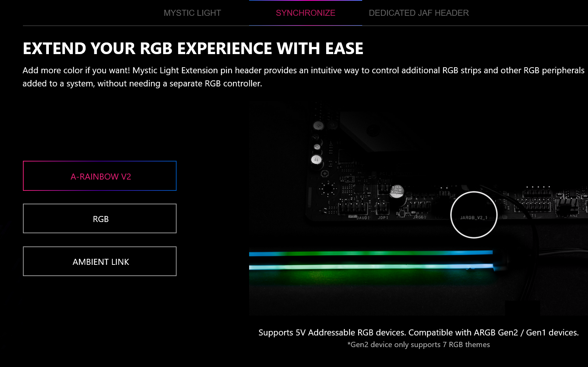Viewport: 588px width, 367px height.
Task: Click the lower cyan LED strip
Action: tap(370, 267)
